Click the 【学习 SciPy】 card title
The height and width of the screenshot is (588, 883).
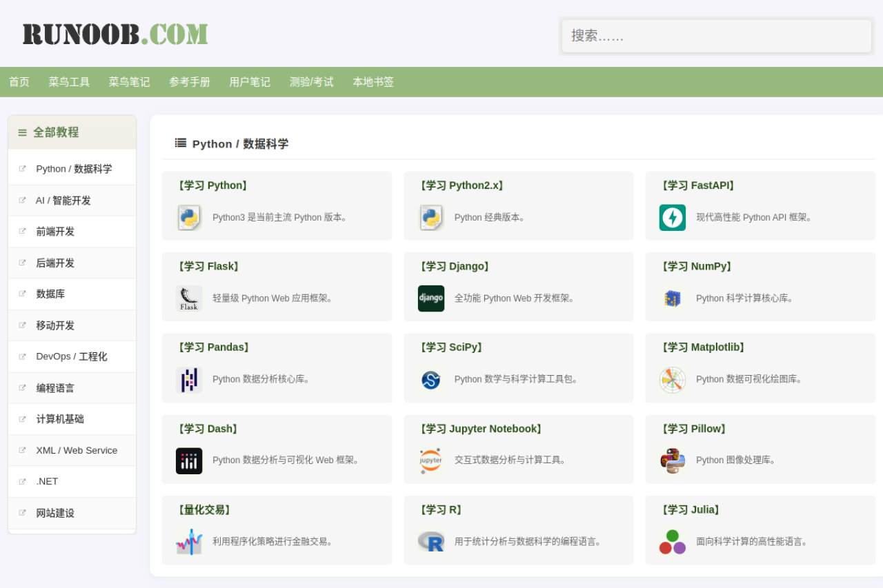[451, 347]
